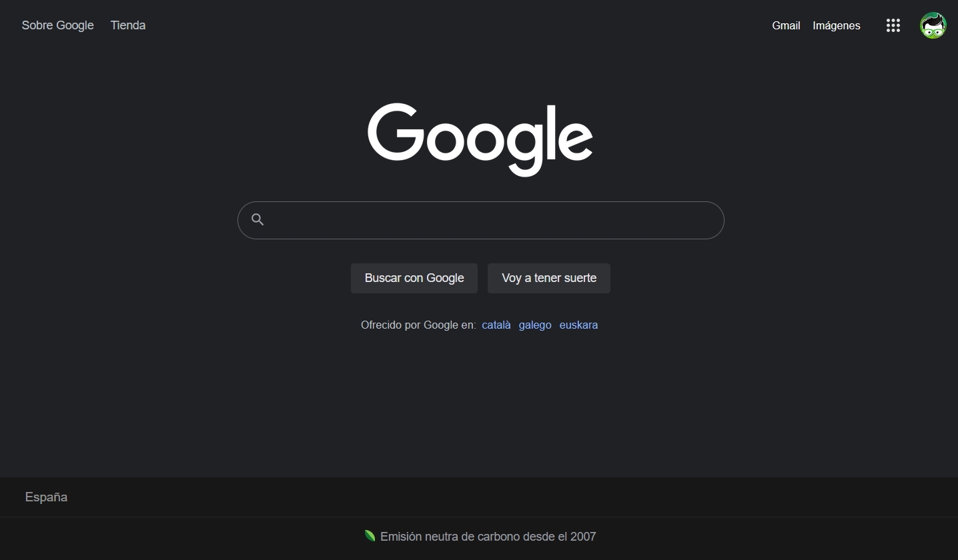Screen dimensions: 958x560
Task: Click the magnifying glass search icon
Action: 258,219
